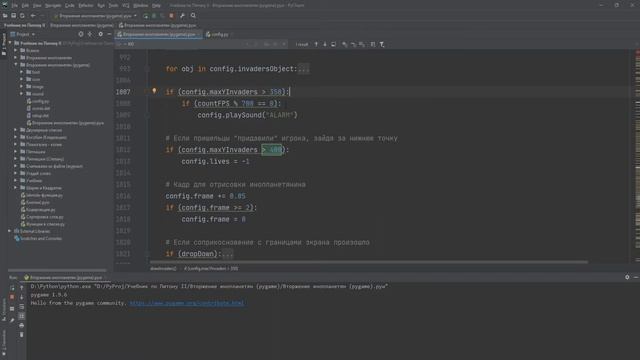Expand the folded 'if (dropDown)' block
640x360 pixels.
pyautogui.click(x=228, y=254)
